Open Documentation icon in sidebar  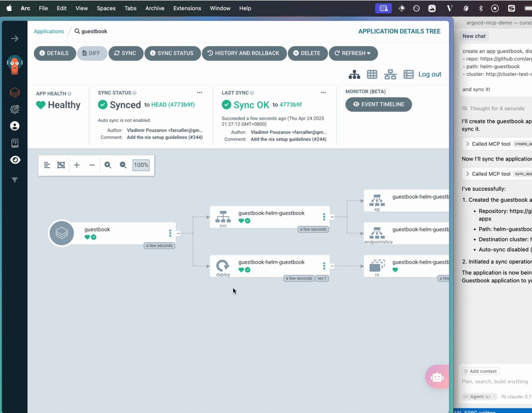click(15, 143)
